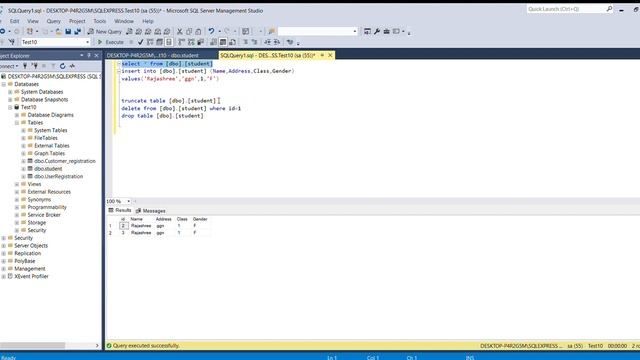This screenshot has width=640, height=360.
Task: Click the Database Engine Query icon after New Query
Action: coord(129,31)
